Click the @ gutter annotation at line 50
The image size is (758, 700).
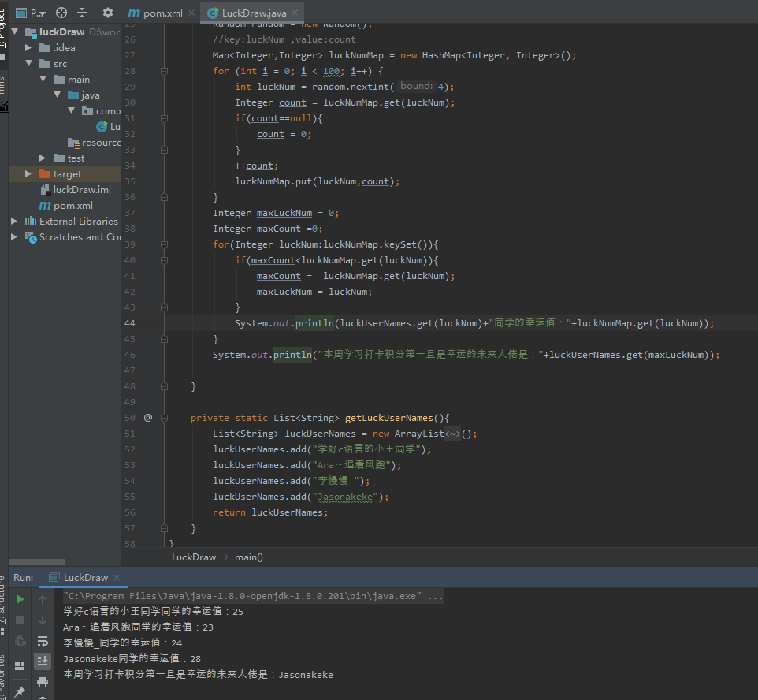point(148,418)
